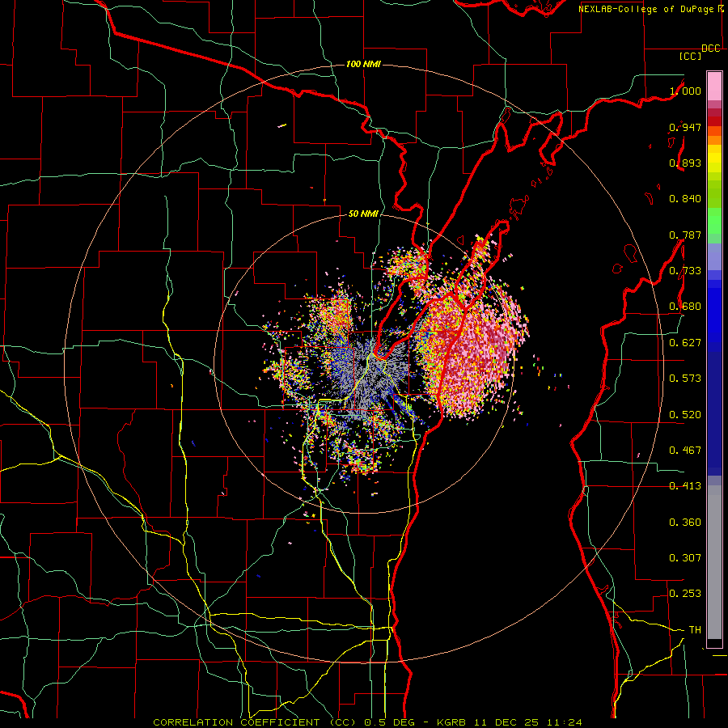Click the 0.893 legend value
Screen dimensions: 728x728
click(685, 163)
